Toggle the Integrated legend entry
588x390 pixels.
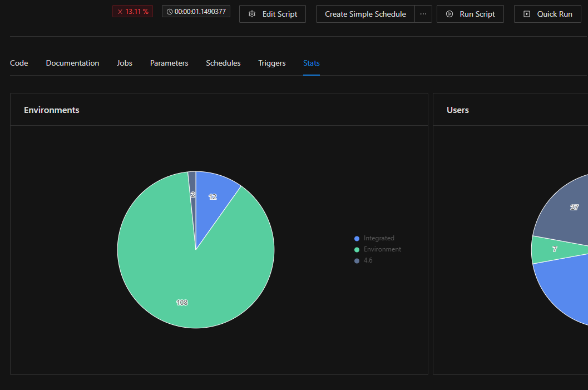coord(378,238)
